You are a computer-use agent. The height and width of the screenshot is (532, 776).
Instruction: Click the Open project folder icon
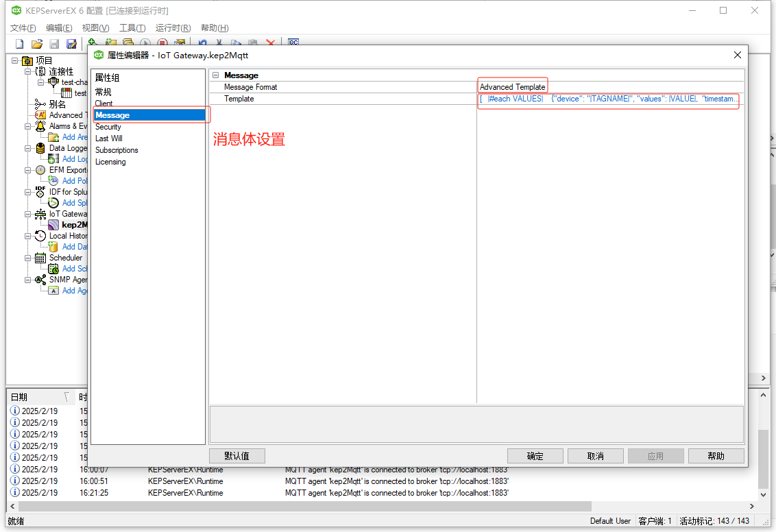[x=36, y=44]
